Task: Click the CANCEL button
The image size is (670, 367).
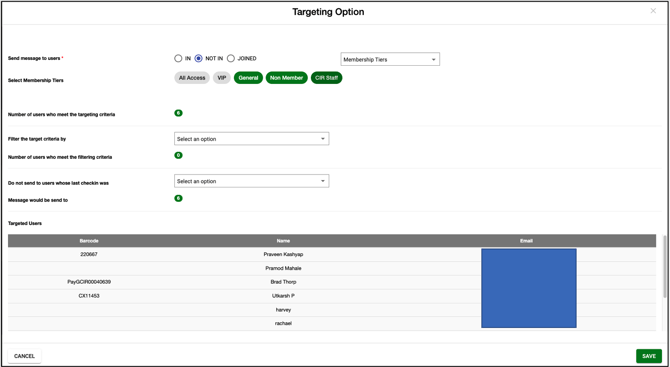Action: [x=24, y=356]
